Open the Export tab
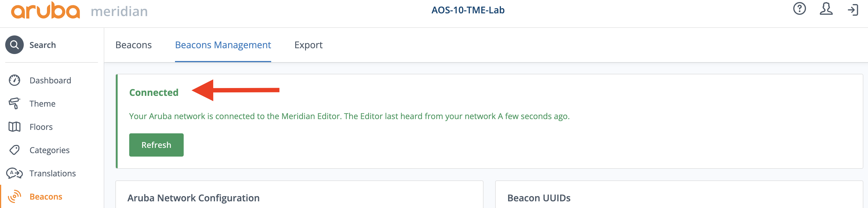Screen dimensions: 868x208 pyautogui.click(x=308, y=45)
